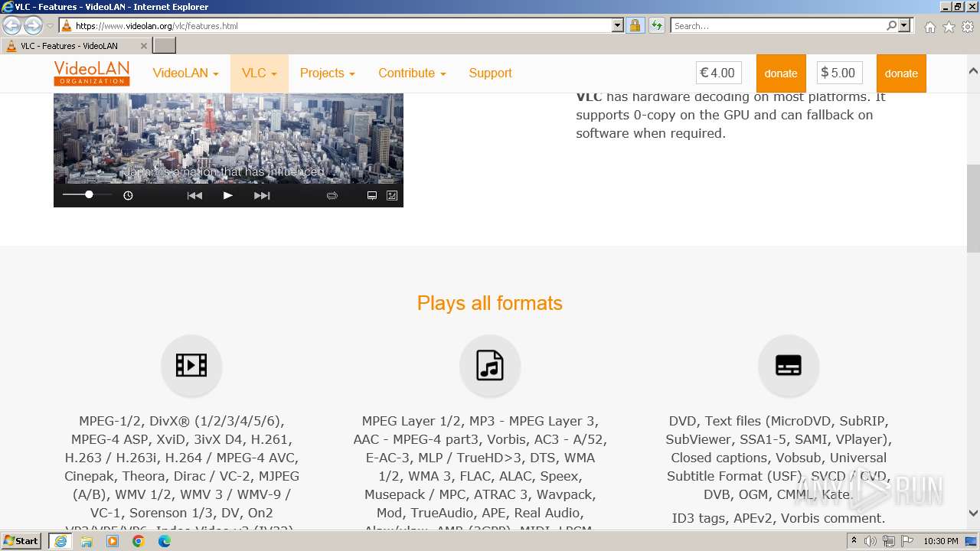
Task: Click the video thumbnail of Tokyo cityscape
Action: pyautogui.click(x=228, y=139)
